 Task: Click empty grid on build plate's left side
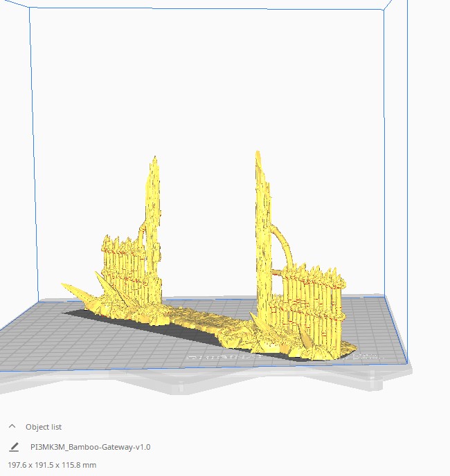click(42, 339)
